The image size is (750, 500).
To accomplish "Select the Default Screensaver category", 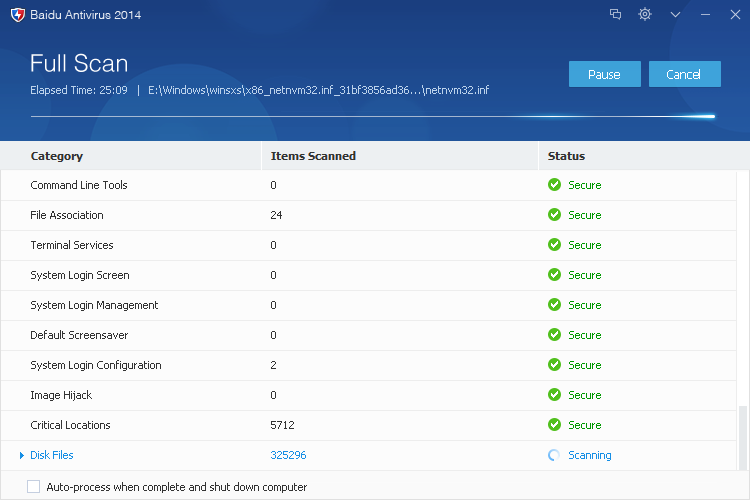I will coord(79,335).
